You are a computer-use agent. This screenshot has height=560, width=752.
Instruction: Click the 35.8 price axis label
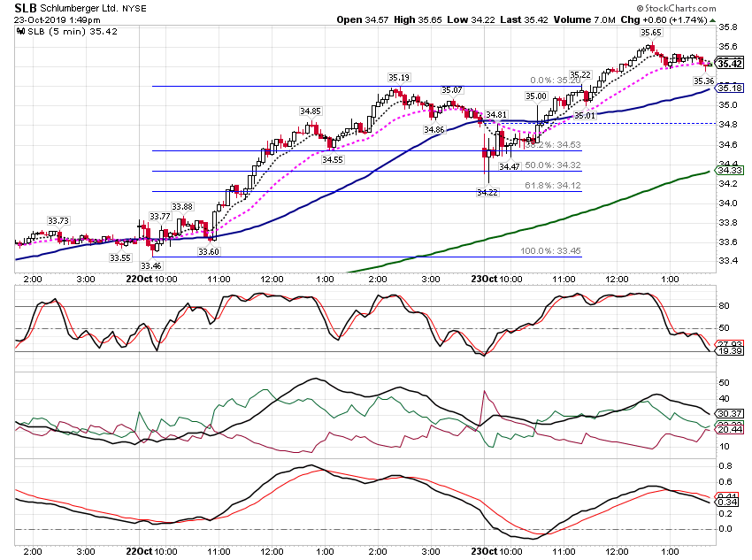point(728,27)
